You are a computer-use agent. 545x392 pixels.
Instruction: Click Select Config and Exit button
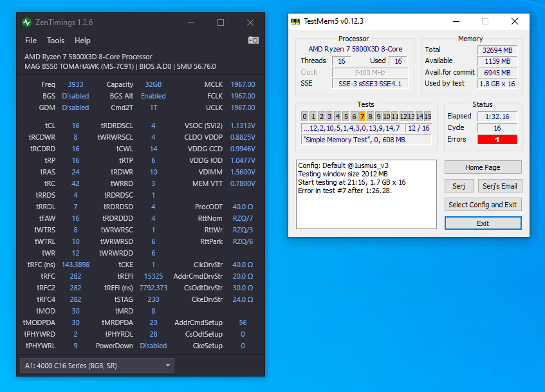(483, 205)
